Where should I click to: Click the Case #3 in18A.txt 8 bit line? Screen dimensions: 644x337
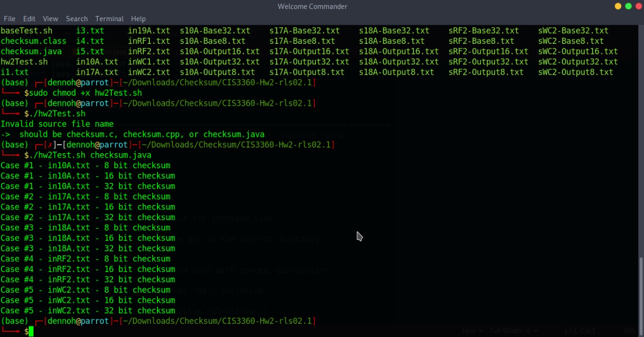pos(86,228)
